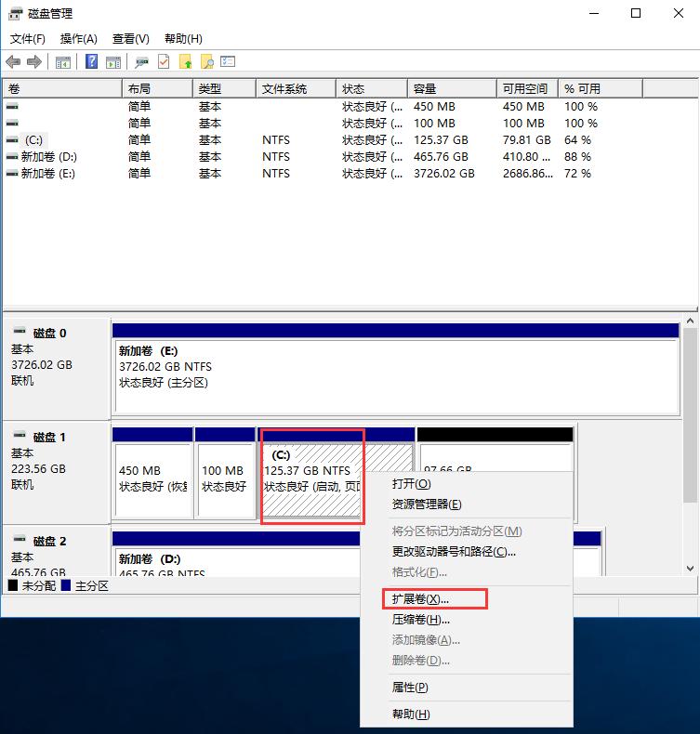Click the disk pane scroll down arrow
This screenshot has width=700, height=734.
point(690,569)
